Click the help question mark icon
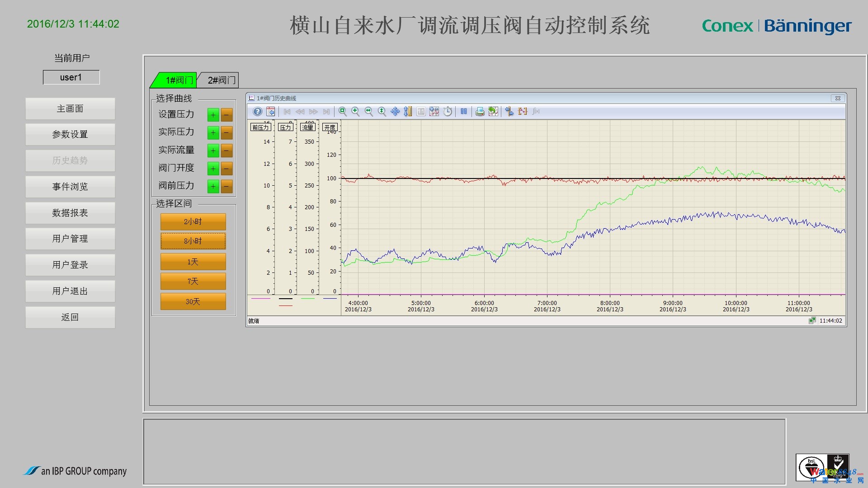Viewport: 868px width, 488px height. tap(257, 112)
